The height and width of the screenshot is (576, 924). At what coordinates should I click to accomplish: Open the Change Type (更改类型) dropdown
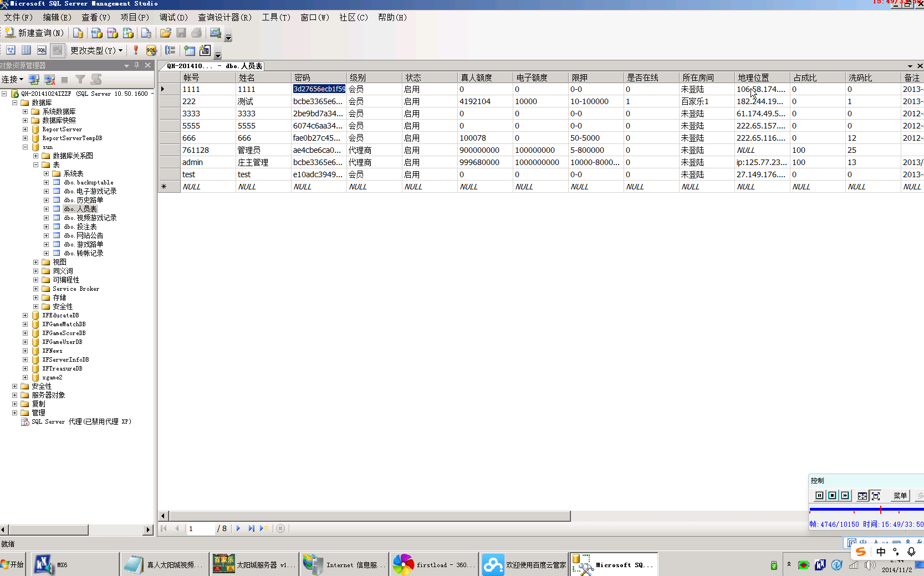click(96, 50)
